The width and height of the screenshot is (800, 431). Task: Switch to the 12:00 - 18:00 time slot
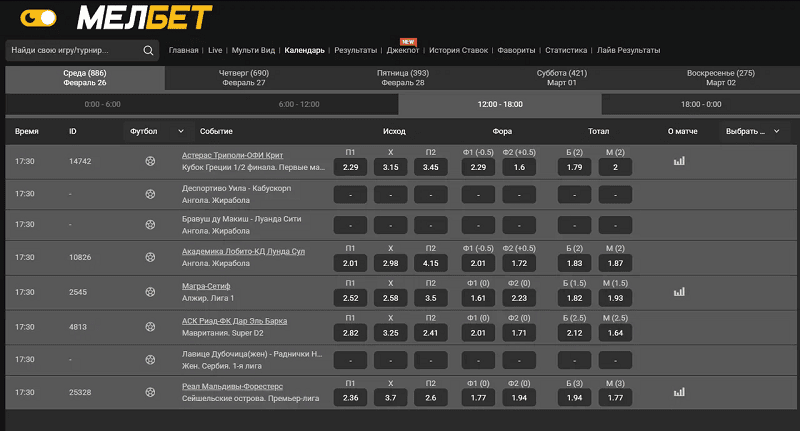pyautogui.click(x=500, y=104)
